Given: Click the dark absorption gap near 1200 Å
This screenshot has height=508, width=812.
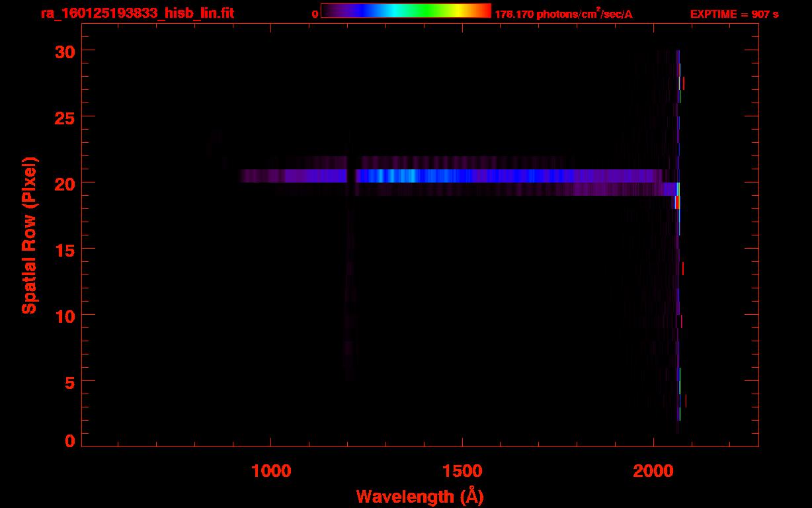Looking at the screenshot, I should 352,176.
